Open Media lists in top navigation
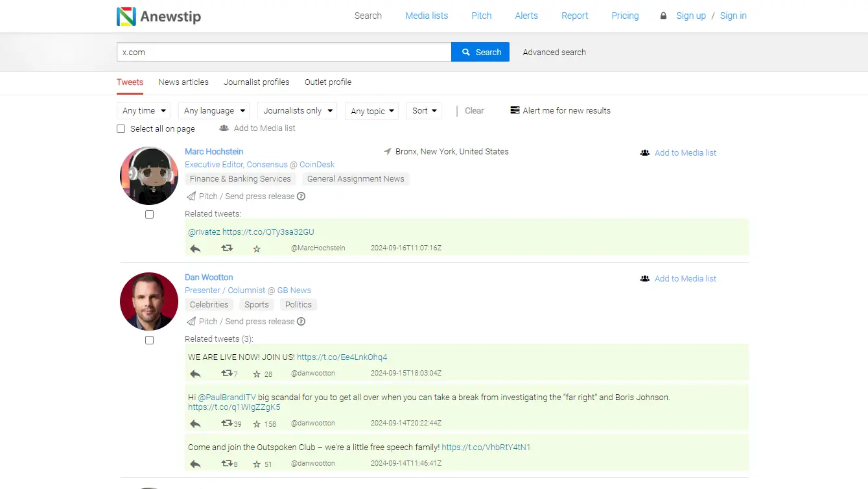This screenshot has height=489, width=868. (x=427, y=16)
